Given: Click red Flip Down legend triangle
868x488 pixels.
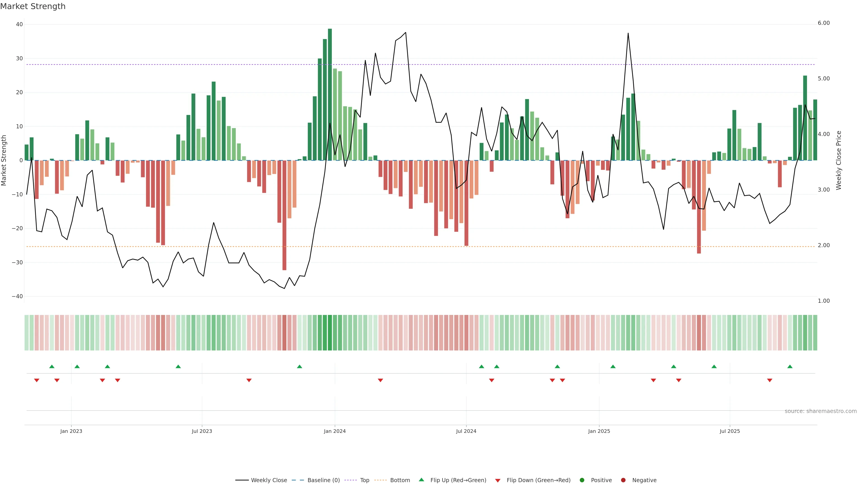Looking at the screenshot, I should click(498, 481).
